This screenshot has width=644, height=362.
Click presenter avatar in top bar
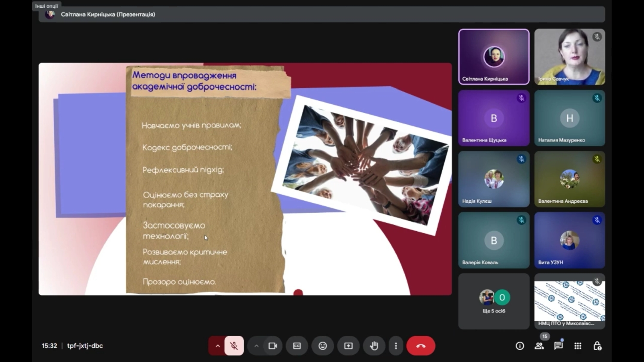coord(50,14)
